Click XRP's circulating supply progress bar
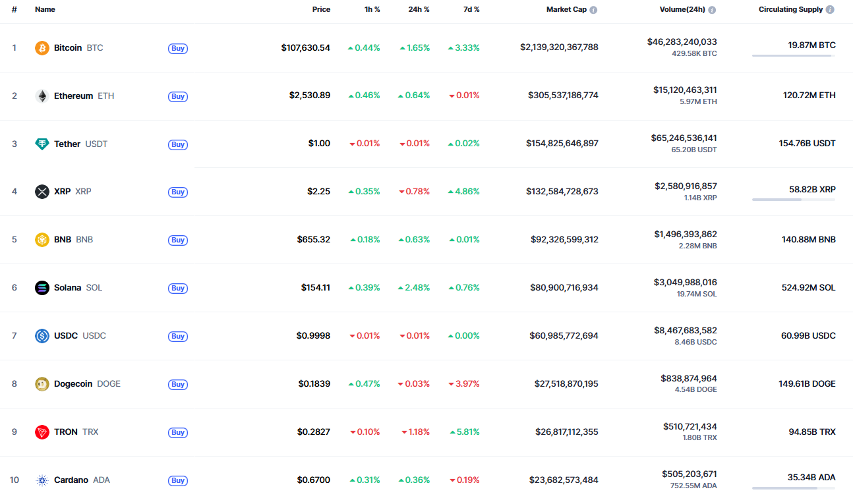 pos(794,200)
